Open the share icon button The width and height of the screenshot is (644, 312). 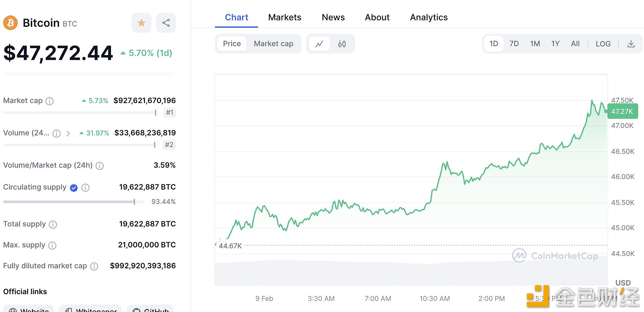[166, 23]
